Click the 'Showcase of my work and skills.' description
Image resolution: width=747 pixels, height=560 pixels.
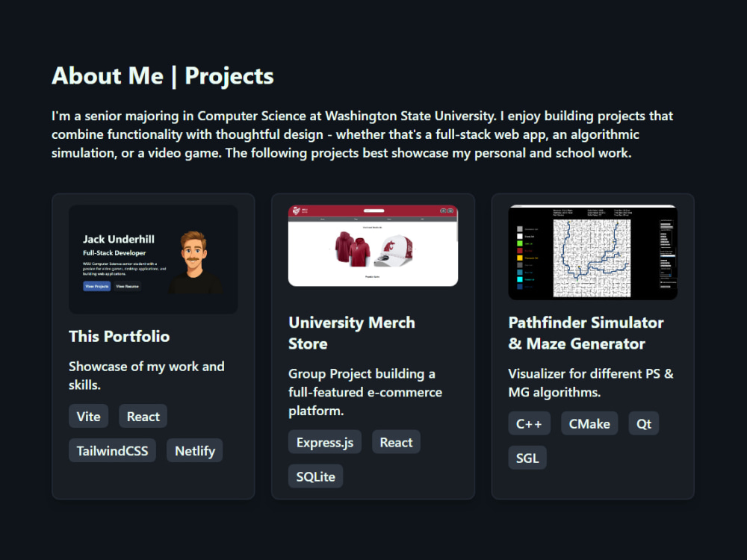146,376
